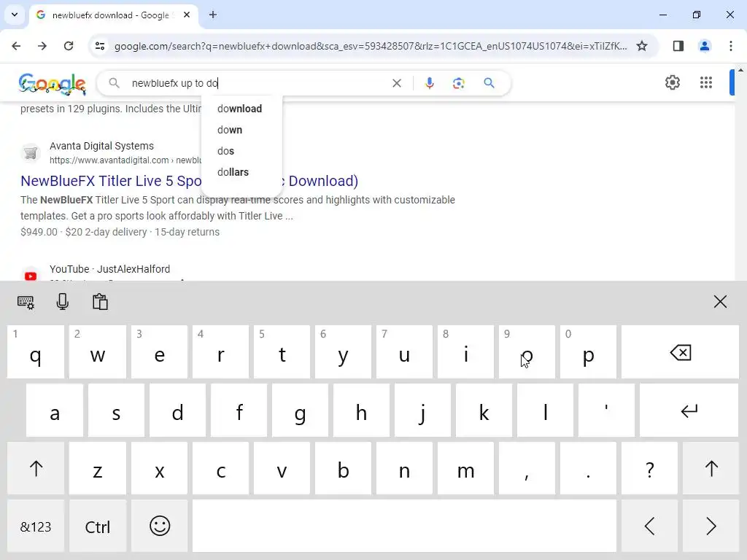Start dictation from keyboard microphone
Viewport: 747px width, 560px height.
(x=63, y=302)
